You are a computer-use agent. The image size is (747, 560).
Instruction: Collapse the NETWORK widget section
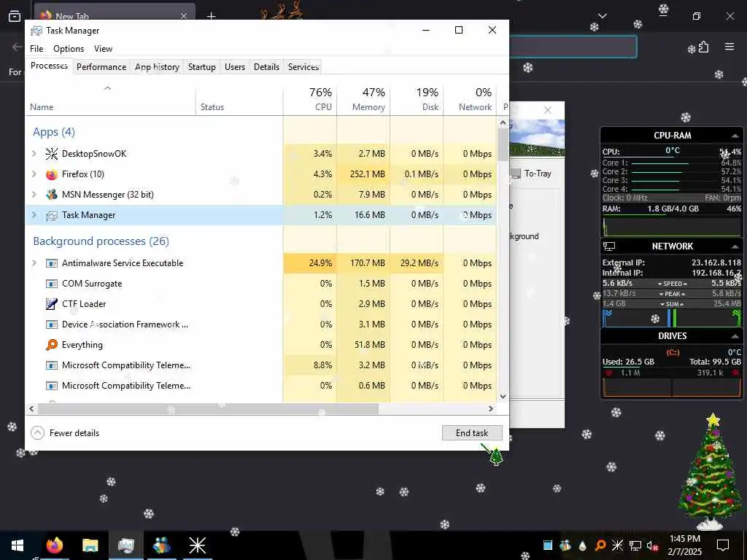click(735, 246)
